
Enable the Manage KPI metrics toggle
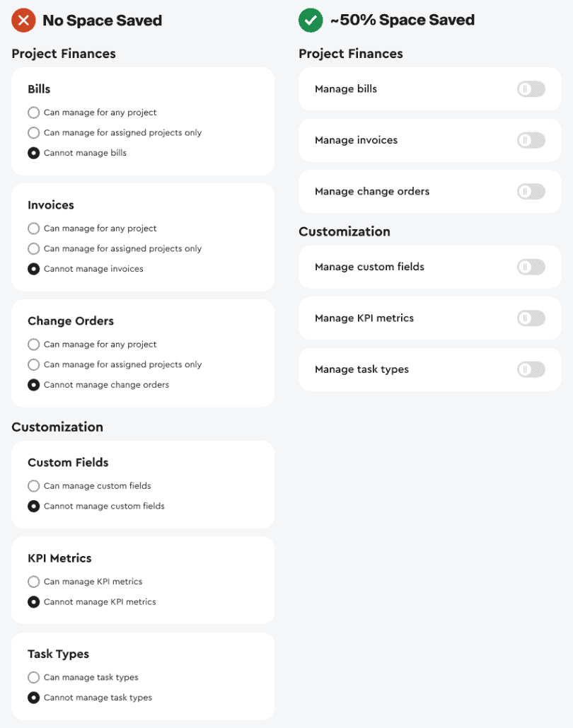click(x=531, y=318)
